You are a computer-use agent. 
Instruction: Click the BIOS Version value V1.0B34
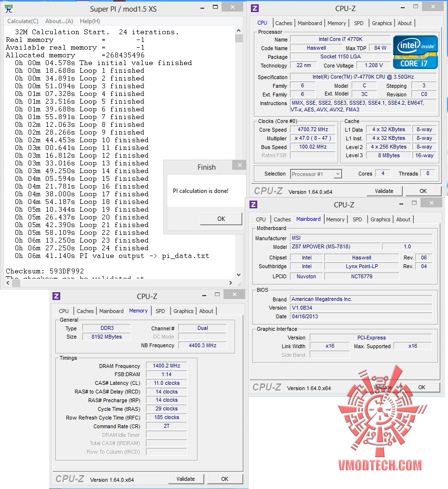[361, 308]
